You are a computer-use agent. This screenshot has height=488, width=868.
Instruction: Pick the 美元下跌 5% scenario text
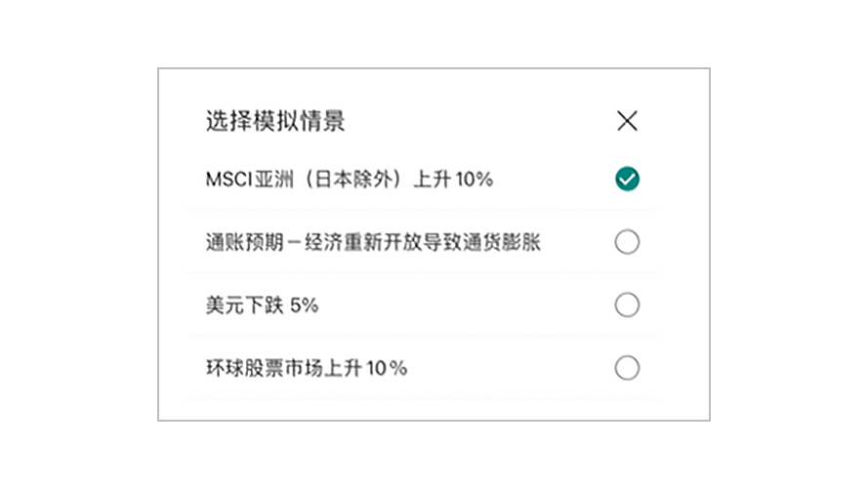pyautogui.click(x=262, y=305)
